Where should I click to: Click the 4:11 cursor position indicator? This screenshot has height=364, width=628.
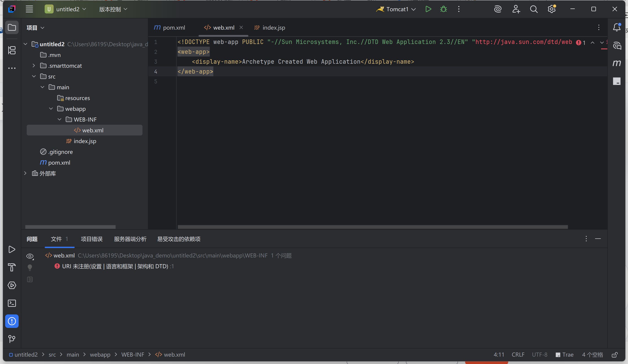[x=499, y=355]
